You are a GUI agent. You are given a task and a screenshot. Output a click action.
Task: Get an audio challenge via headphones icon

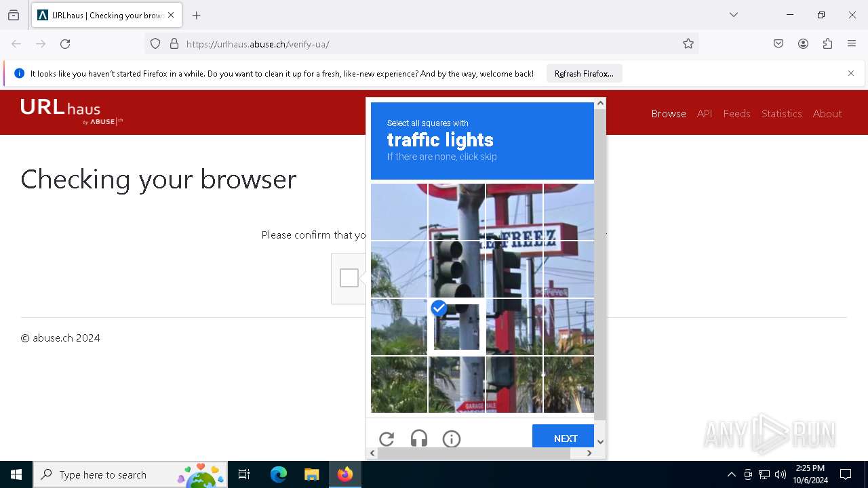419,439
